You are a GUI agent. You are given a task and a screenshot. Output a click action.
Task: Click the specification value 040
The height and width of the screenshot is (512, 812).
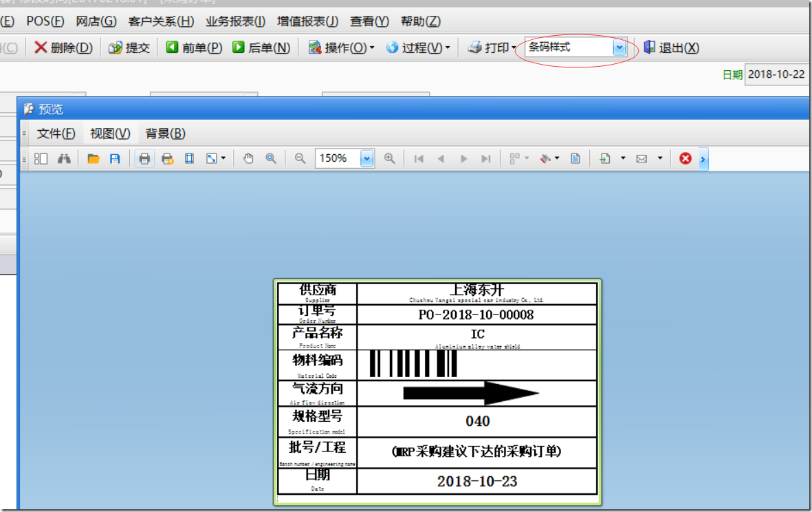[477, 421]
